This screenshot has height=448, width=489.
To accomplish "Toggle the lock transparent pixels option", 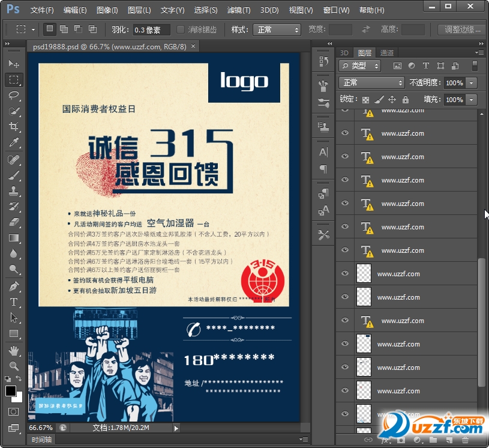I will [x=366, y=100].
